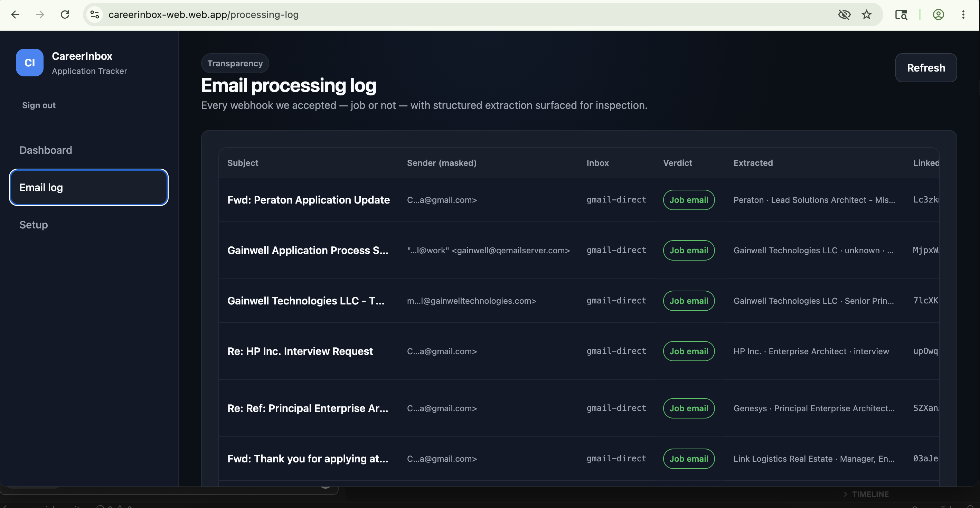Open Fwd: Peraton Application Update row
The image size is (980, 508).
coord(579,200)
